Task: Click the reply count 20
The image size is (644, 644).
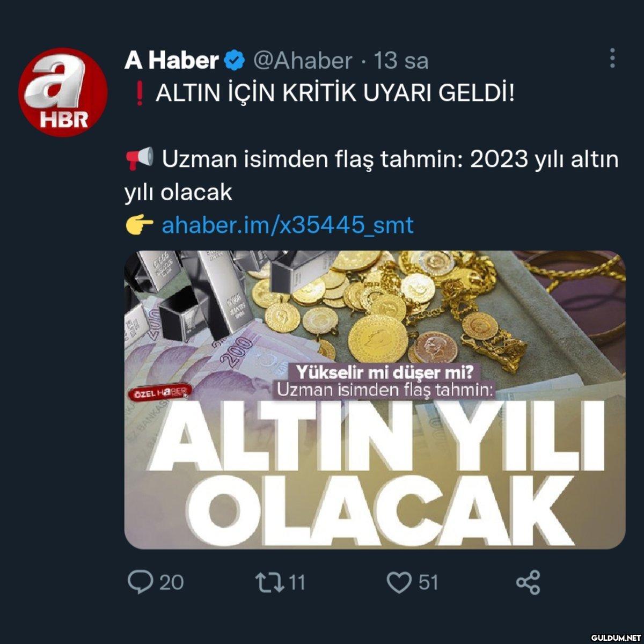Action: click(x=171, y=582)
